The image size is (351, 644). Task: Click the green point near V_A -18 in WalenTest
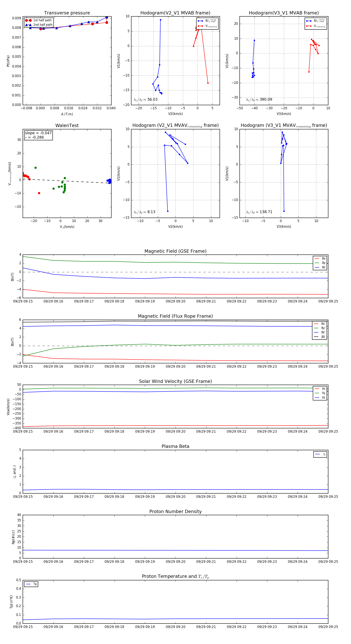coord(35,168)
